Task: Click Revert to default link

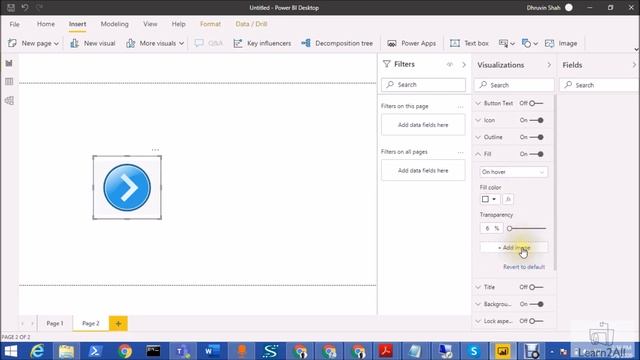Action: pyautogui.click(x=524, y=267)
